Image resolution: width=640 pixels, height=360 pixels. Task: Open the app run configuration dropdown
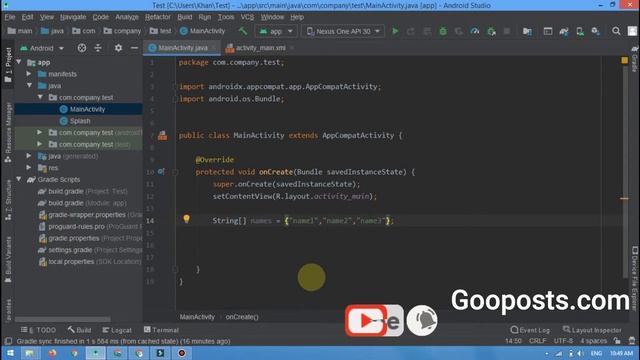click(x=276, y=31)
